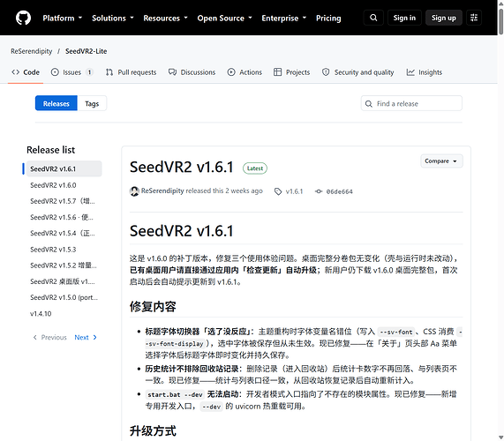Click the start.bat --dev code snippet
Viewport: 504px width, 441px height.
click(x=175, y=394)
